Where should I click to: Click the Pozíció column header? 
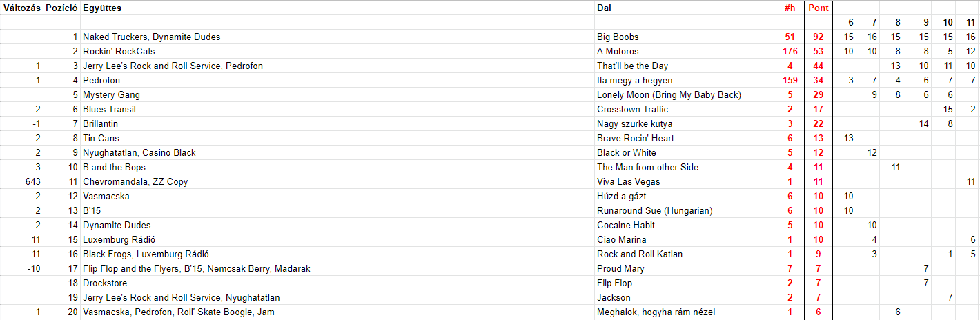coord(61,8)
